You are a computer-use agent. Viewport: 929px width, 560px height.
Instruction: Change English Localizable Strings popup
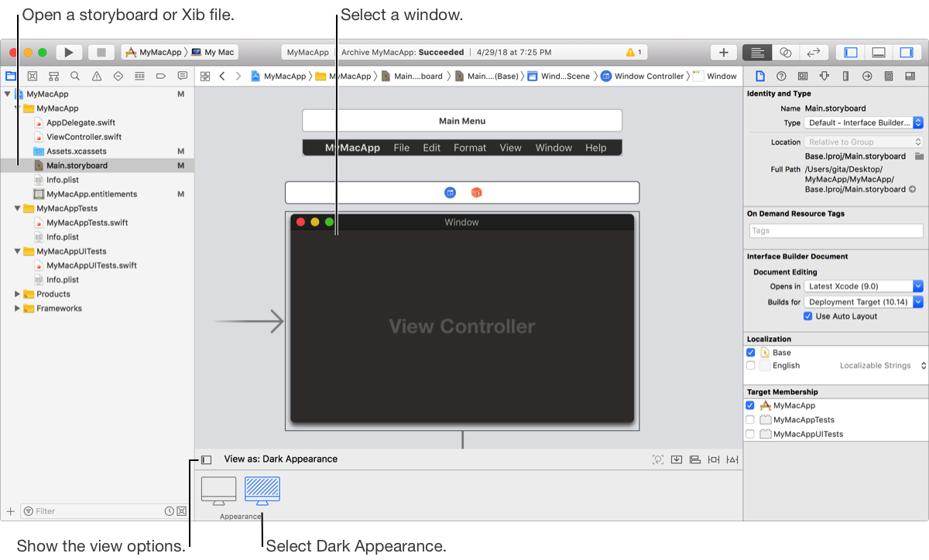883,366
